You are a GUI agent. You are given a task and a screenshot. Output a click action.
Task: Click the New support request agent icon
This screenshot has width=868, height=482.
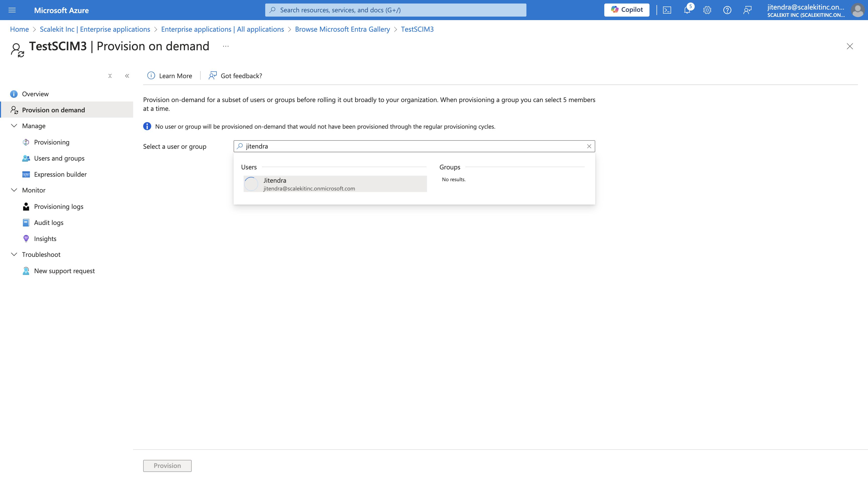coord(26,271)
